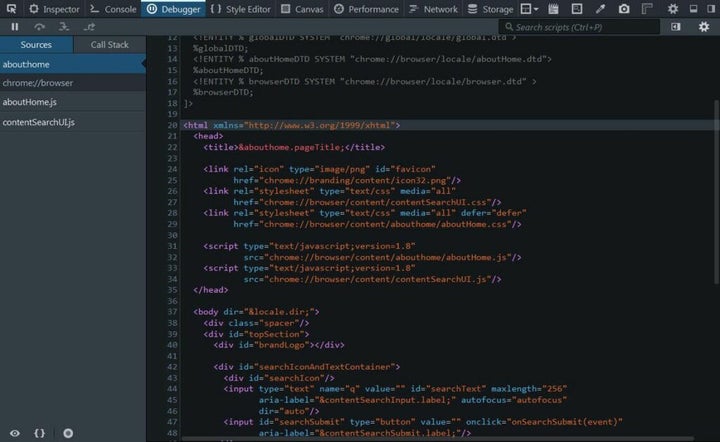Screen dimensions: 720x442
Task: Toggle breakpoints with the circle icon
Action: pos(68,433)
